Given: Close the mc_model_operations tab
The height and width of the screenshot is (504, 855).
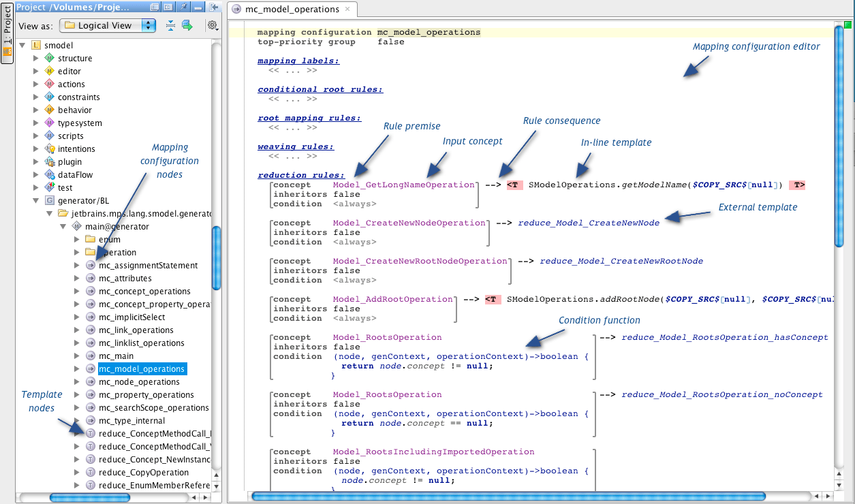Looking at the screenshot, I should click(x=347, y=10).
